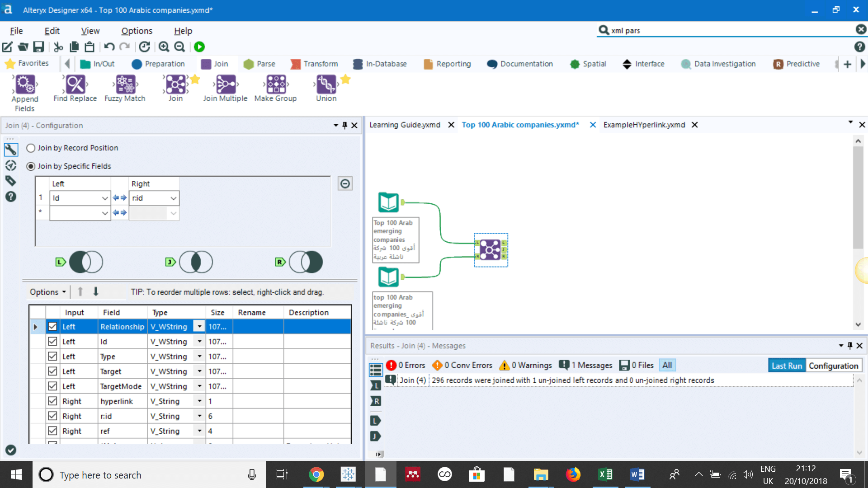Open the annotation tag icon in configuration sidebar
Image resolution: width=868 pixels, height=488 pixels.
click(x=11, y=181)
